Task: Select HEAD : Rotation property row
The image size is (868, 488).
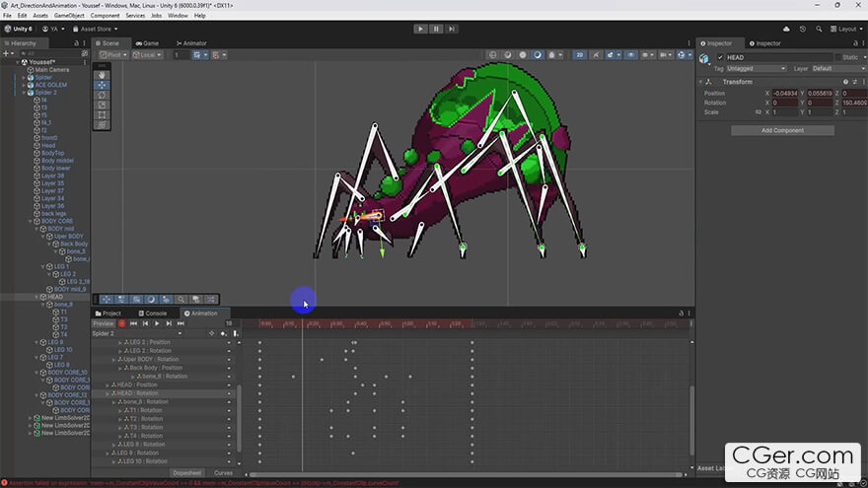Action: point(165,393)
